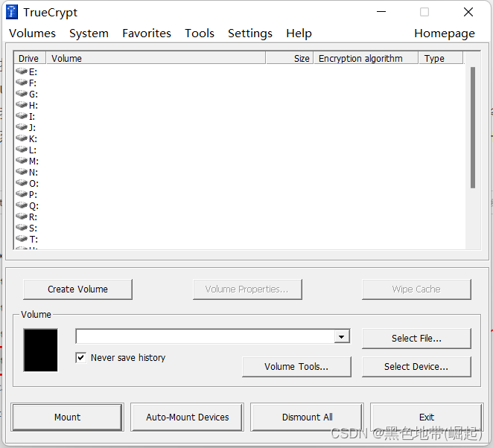Click Auto-Mount Devices button
Screen dimensions: 493x448
[188, 417]
